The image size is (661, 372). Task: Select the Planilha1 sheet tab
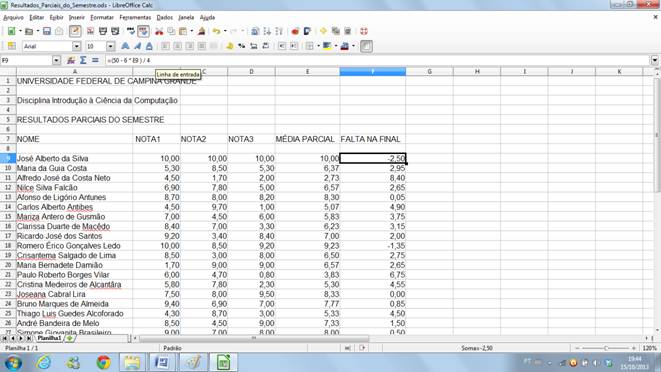coord(49,338)
